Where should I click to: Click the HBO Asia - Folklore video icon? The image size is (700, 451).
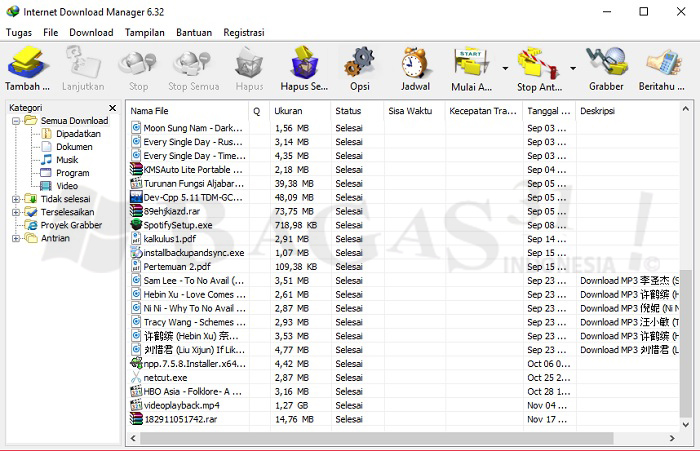136,392
